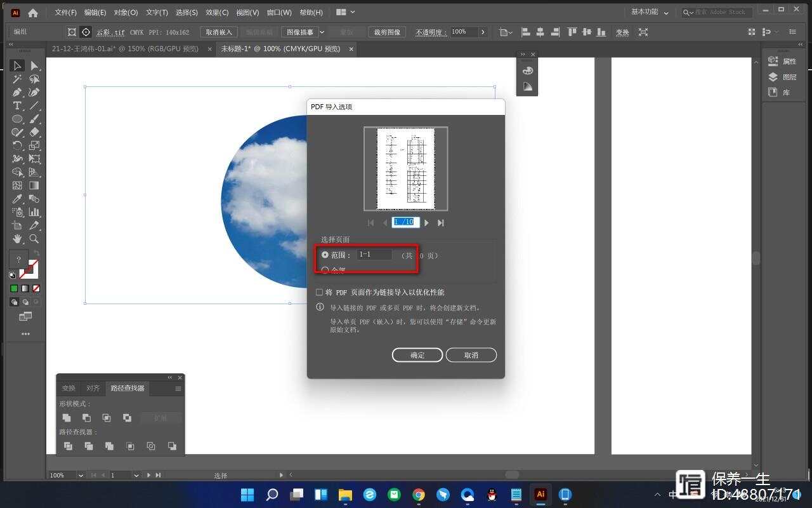The height and width of the screenshot is (508, 812).
Task: Toggle Draw Behind mode
Action: pos(25,302)
